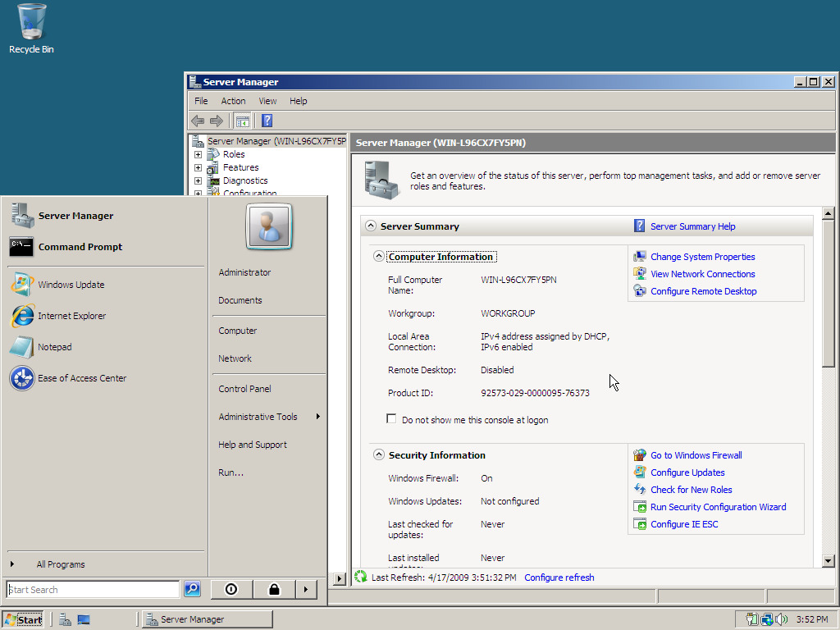
Task: Expand the Roles tree node
Action: pos(197,153)
